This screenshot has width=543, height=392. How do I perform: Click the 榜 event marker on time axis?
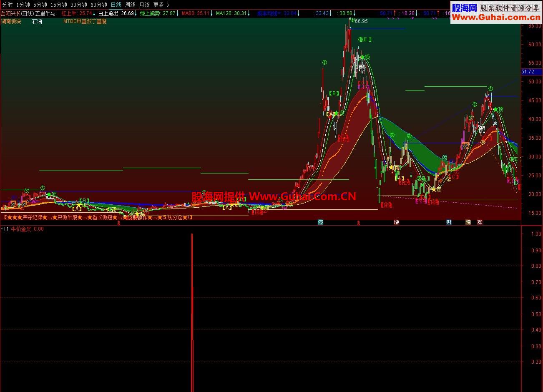tap(468, 222)
